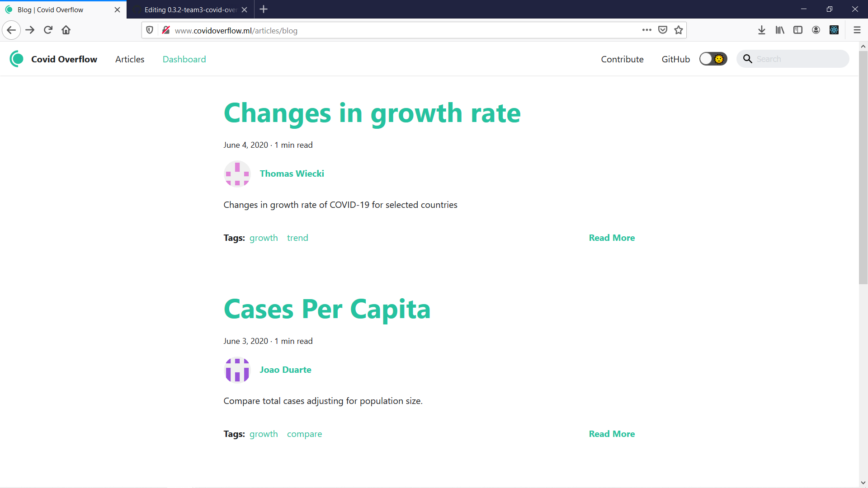868x488 pixels.
Task: Open Thomas Wiecki avatar thumbnail
Action: pos(237,174)
